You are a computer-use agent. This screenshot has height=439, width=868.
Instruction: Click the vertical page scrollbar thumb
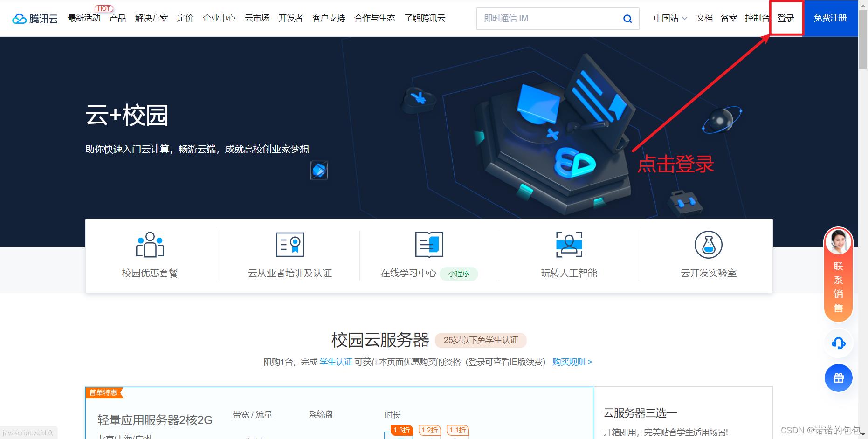click(x=863, y=39)
